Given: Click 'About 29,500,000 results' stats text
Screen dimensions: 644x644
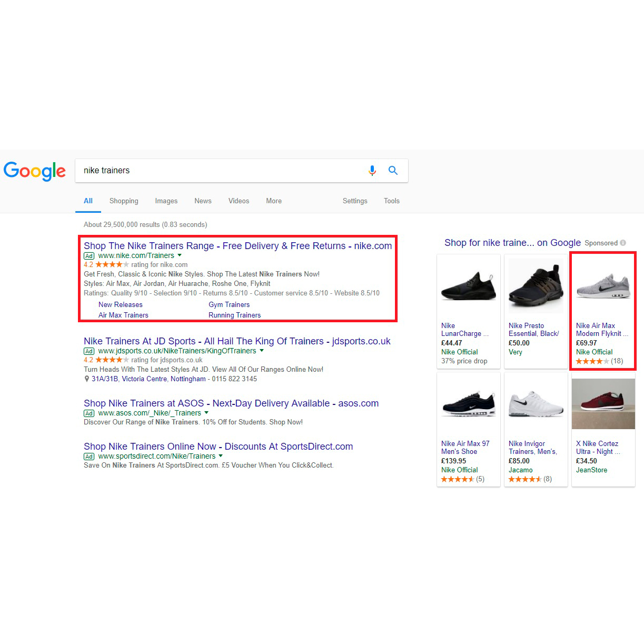Looking at the screenshot, I should 145,224.
